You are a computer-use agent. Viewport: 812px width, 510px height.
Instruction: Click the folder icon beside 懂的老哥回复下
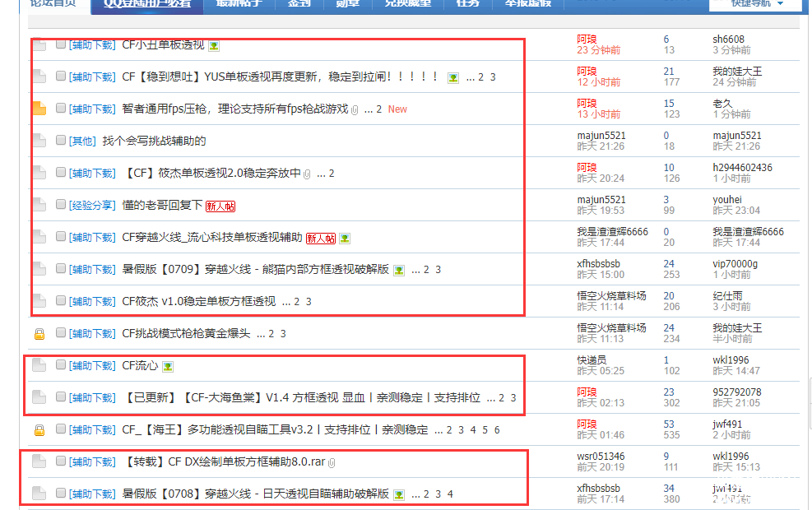coord(39,204)
